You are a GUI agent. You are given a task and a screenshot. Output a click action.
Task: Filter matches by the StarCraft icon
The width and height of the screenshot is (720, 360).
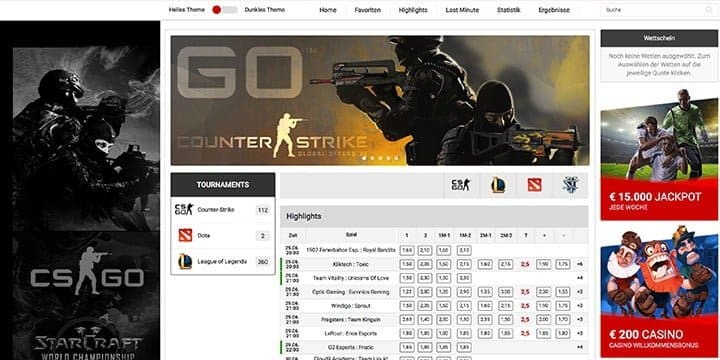(x=570, y=185)
